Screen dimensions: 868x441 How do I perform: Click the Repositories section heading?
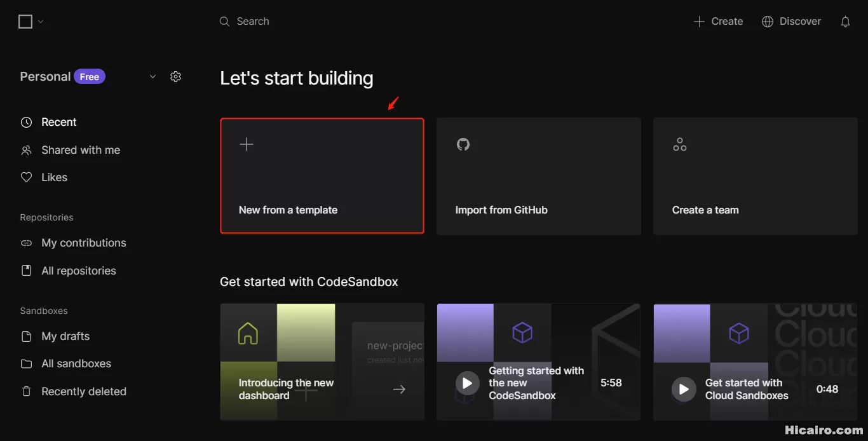point(46,217)
